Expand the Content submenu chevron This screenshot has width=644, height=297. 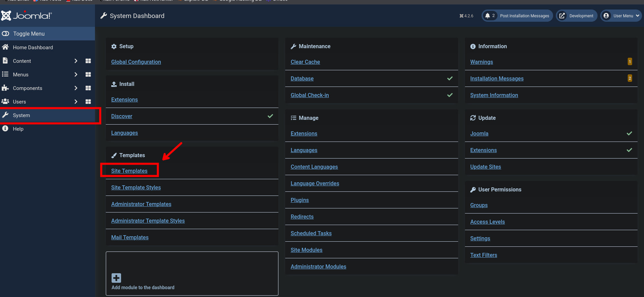(x=76, y=61)
